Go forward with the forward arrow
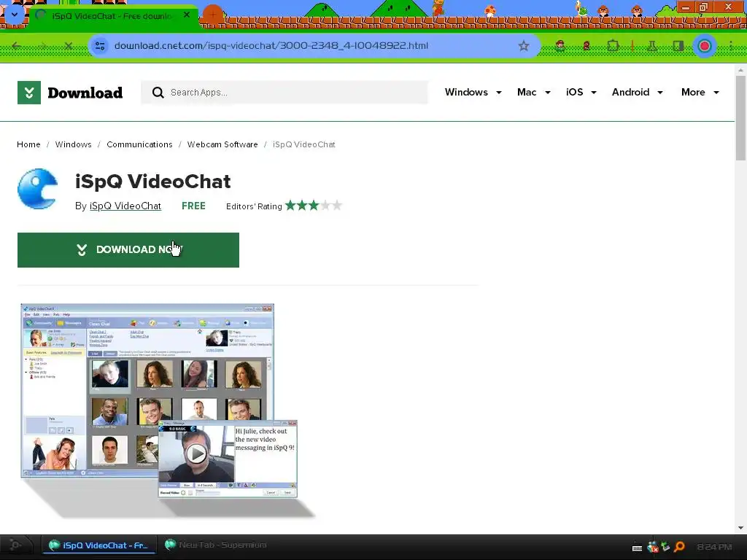This screenshot has width=747, height=560. (43, 46)
